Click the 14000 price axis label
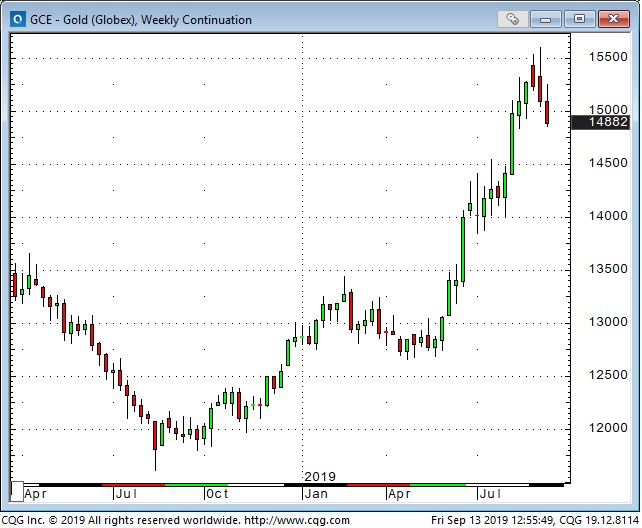Image resolution: width=642 pixels, height=528 pixels. 608,216
